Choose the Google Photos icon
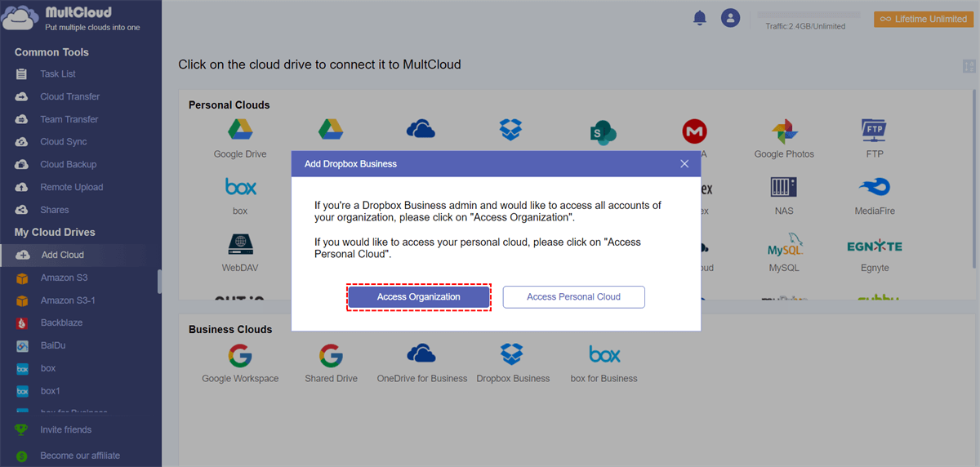The image size is (980, 467). pyautogui.click(x=784, y=130)
